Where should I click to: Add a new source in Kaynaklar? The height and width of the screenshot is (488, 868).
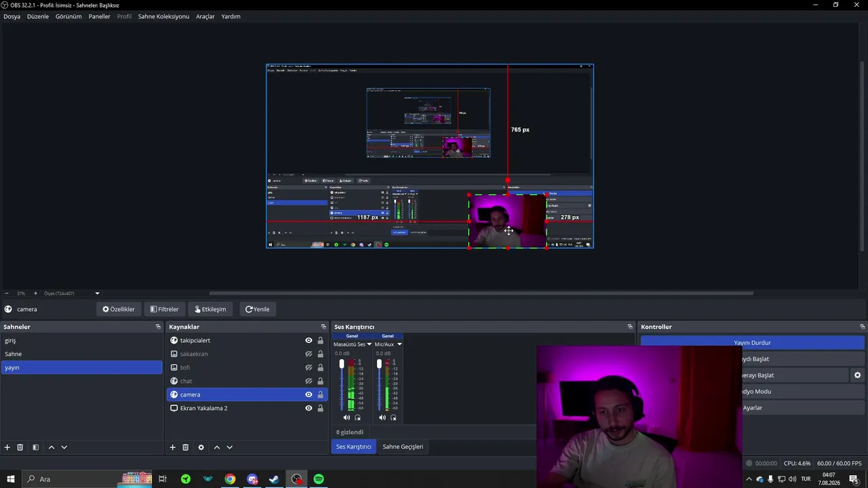coord(172,447)
